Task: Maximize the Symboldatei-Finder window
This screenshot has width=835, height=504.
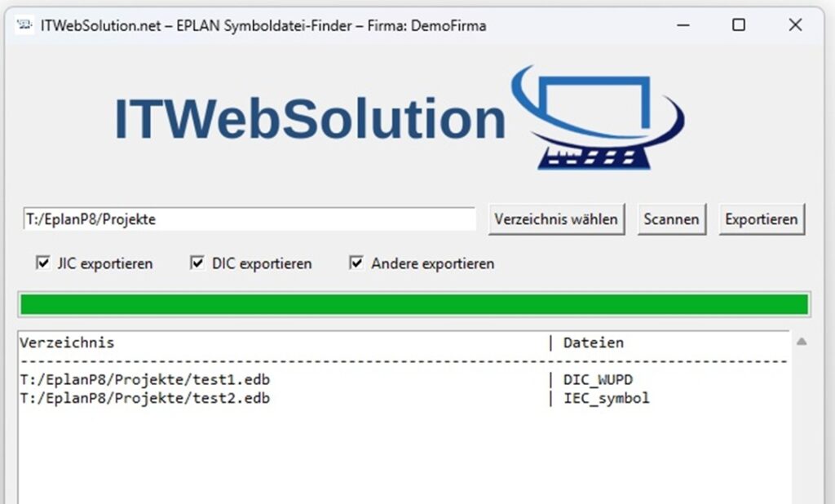Action: 739,25
